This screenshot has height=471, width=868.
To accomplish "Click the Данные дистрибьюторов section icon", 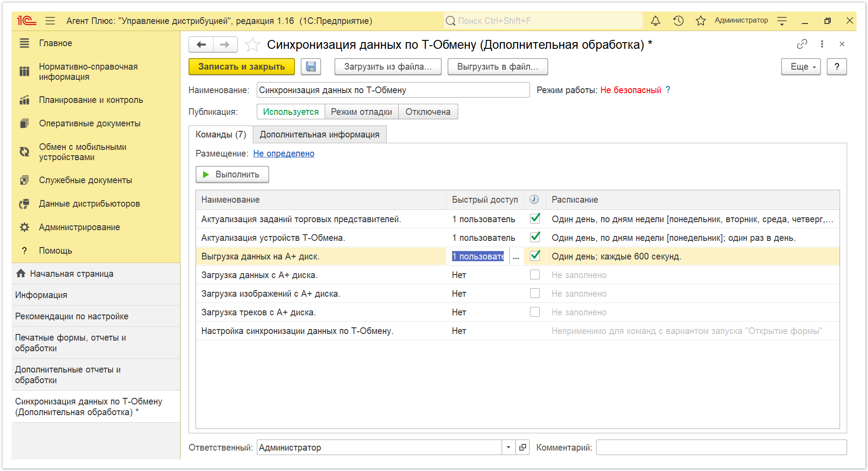I will [x=24, y=204].
